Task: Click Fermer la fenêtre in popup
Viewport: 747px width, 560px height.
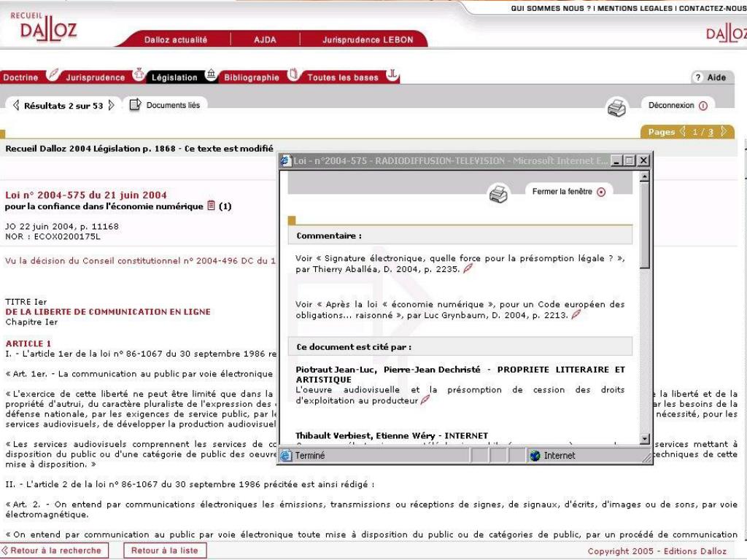Action: (x=562, y=192)
